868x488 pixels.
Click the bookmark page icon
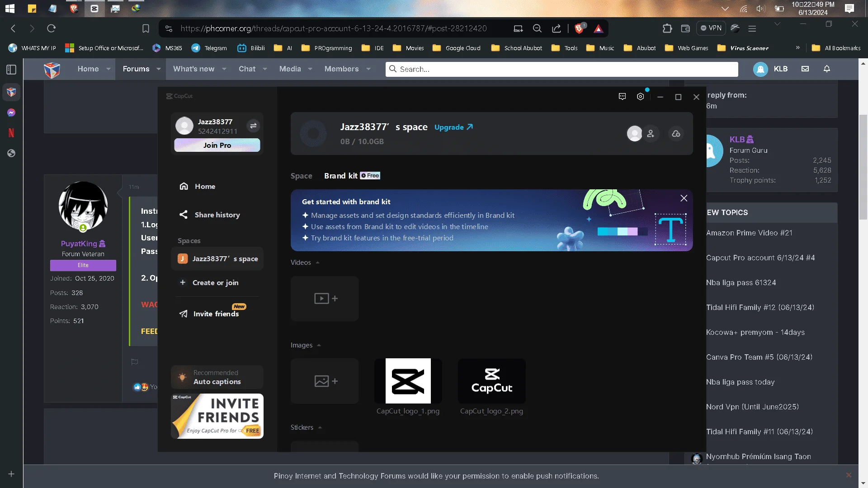tap(146, 28)
